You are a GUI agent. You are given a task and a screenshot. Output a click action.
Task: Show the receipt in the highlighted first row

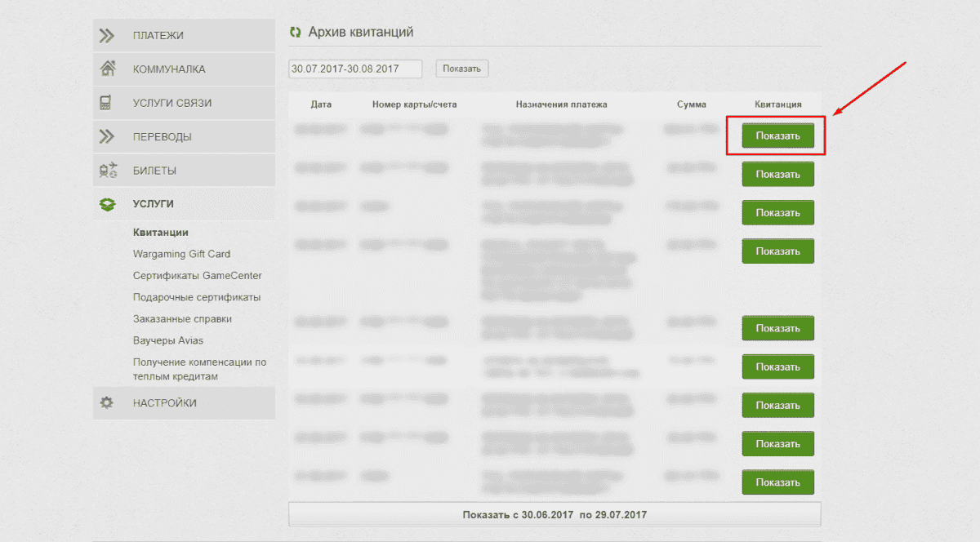tap(777, 135)
